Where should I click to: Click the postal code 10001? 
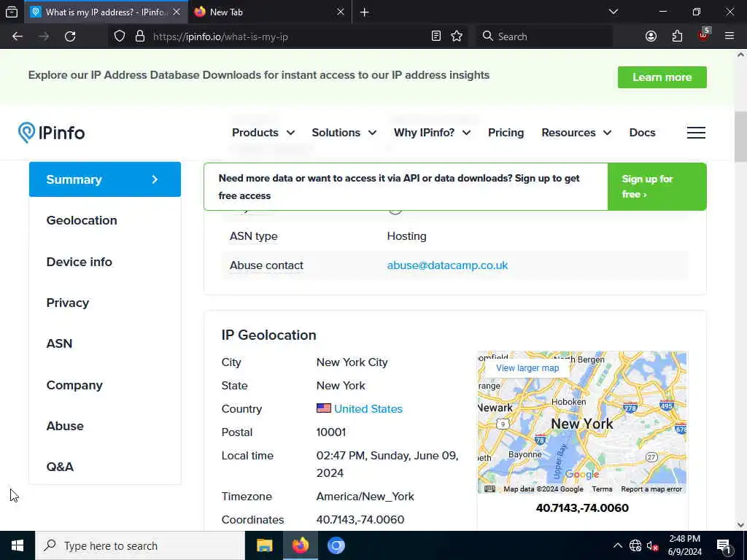click(x=331, y=432)
